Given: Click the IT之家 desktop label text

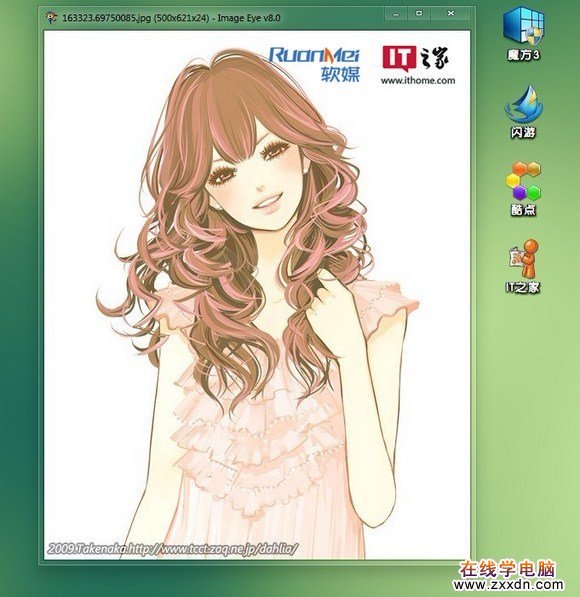Looking at the screenshot, I should pos(523,287).
